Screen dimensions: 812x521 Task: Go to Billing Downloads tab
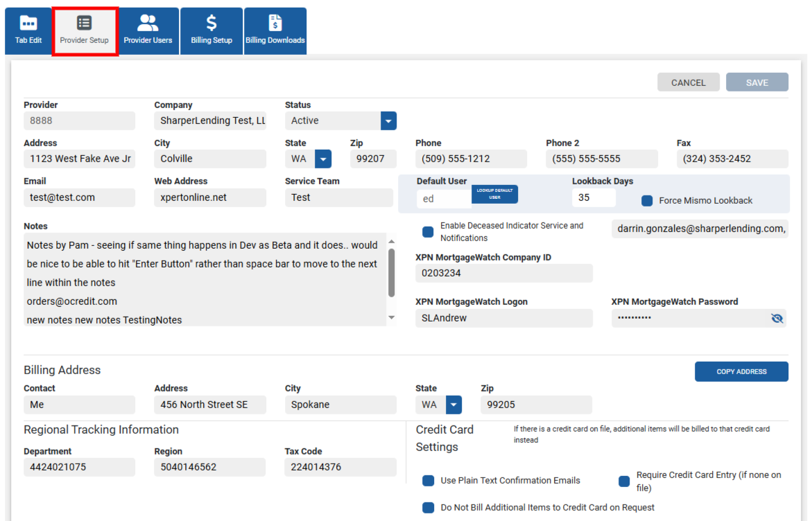pyautogui.click(x=275, y=31)
